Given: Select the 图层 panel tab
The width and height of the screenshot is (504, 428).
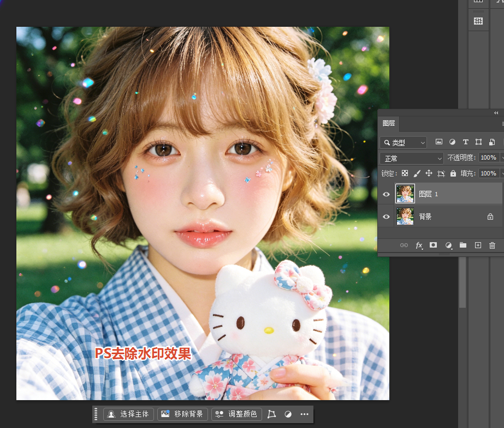Looking at the screenshot, I should (389, 123).
